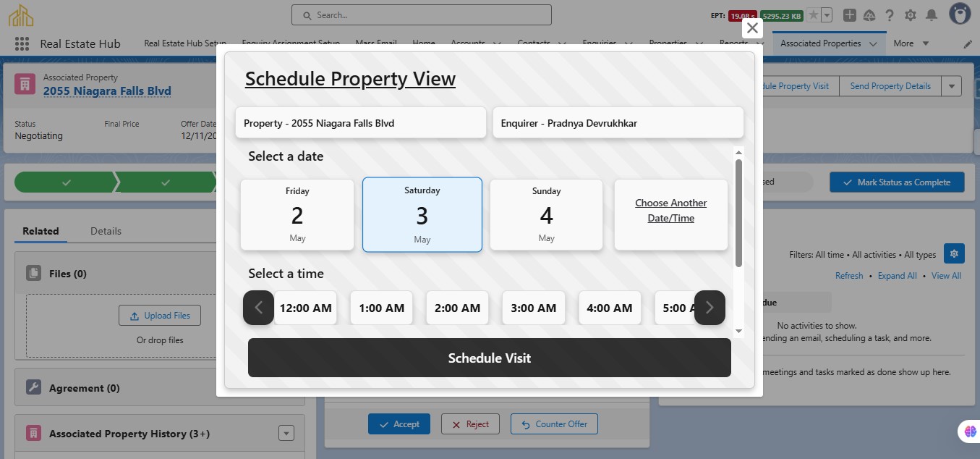Go to next time slots arrow
980x459 pixels.
click(x=709, y=308)
